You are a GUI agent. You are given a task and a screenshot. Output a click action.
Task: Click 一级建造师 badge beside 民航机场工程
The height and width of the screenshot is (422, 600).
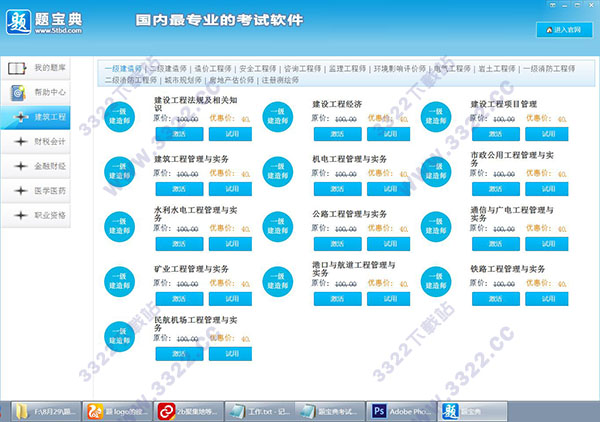point(119,336)
